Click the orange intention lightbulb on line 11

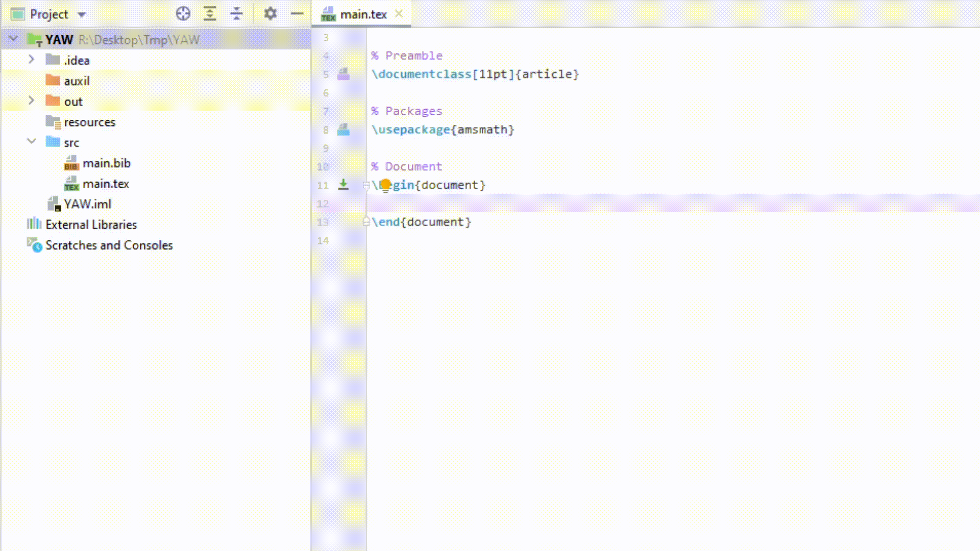pyautogui.click(x=386, y=185)
